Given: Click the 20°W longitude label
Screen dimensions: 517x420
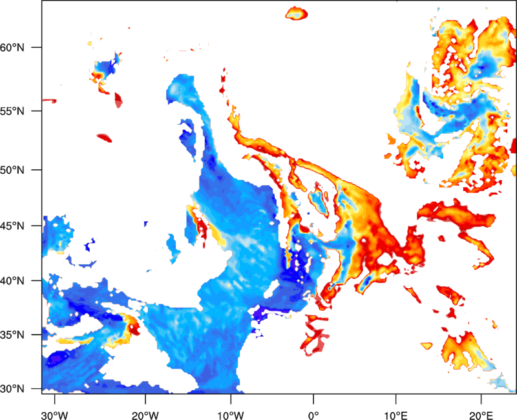Looking at the screenshot, I should (145, 415).
